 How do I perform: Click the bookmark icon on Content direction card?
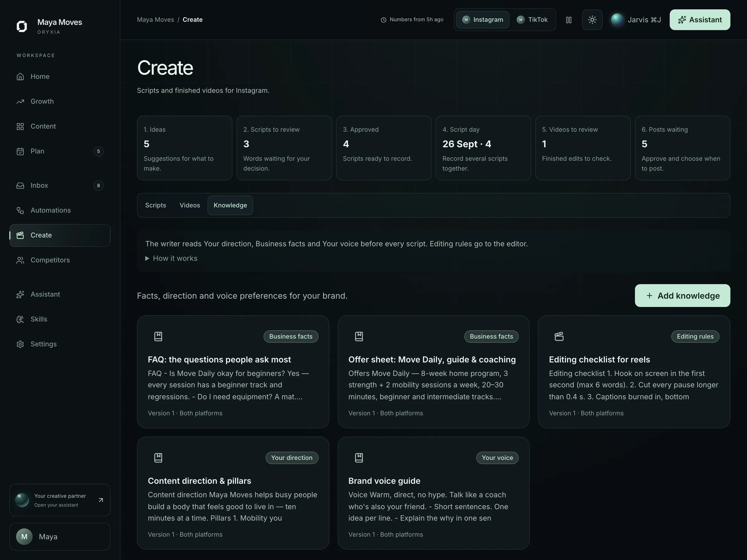158,458
